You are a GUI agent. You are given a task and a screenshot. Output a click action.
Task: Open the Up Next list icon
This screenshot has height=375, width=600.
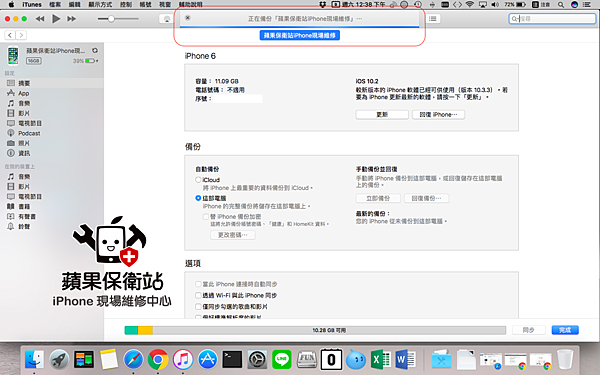433,18
